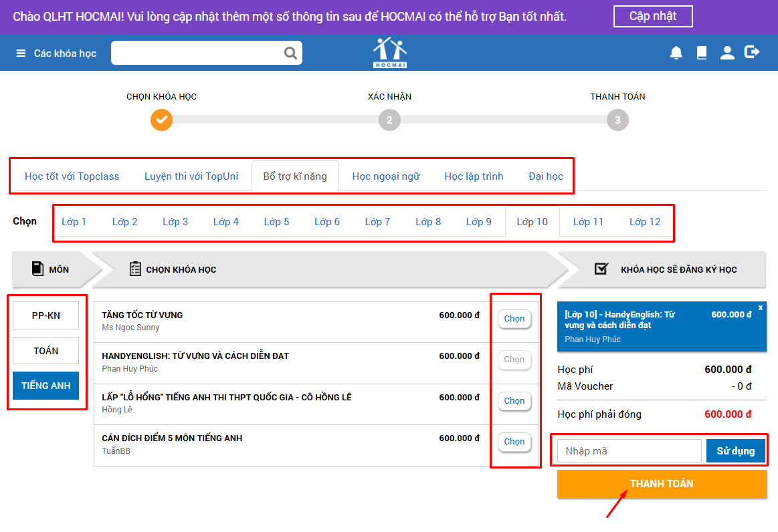Click teacher name Hồng Lê
Viewport: 778px width, 532px height.
click(117, 410)
